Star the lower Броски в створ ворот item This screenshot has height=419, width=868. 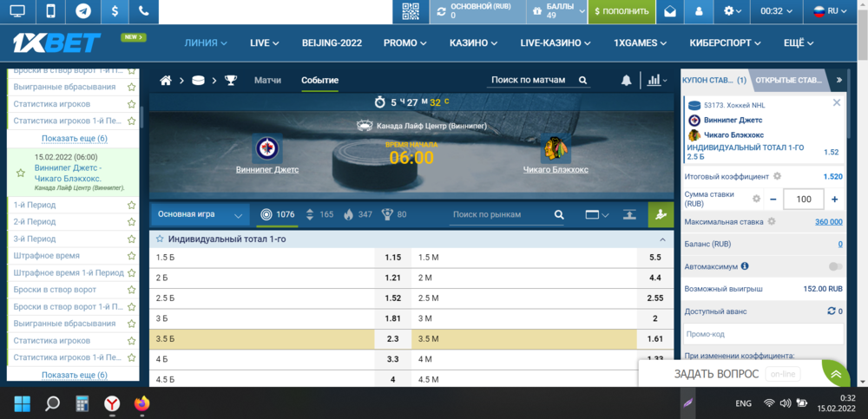click(x=131, y=290)
